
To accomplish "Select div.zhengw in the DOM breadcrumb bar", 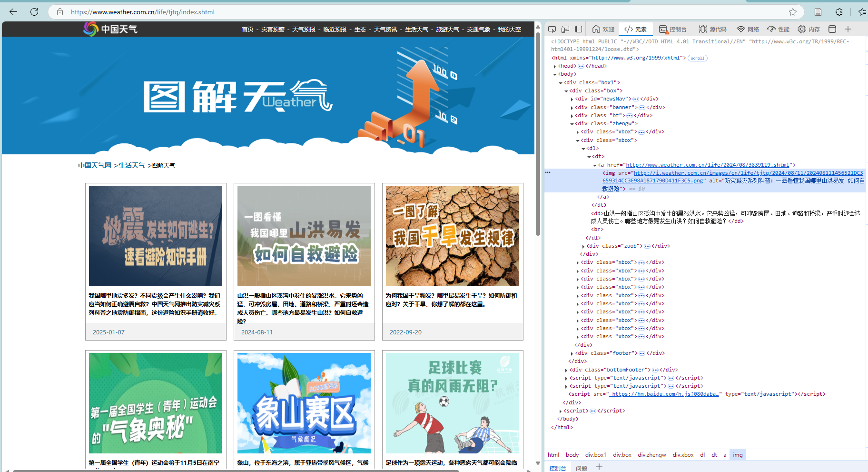I will (652, 455).
